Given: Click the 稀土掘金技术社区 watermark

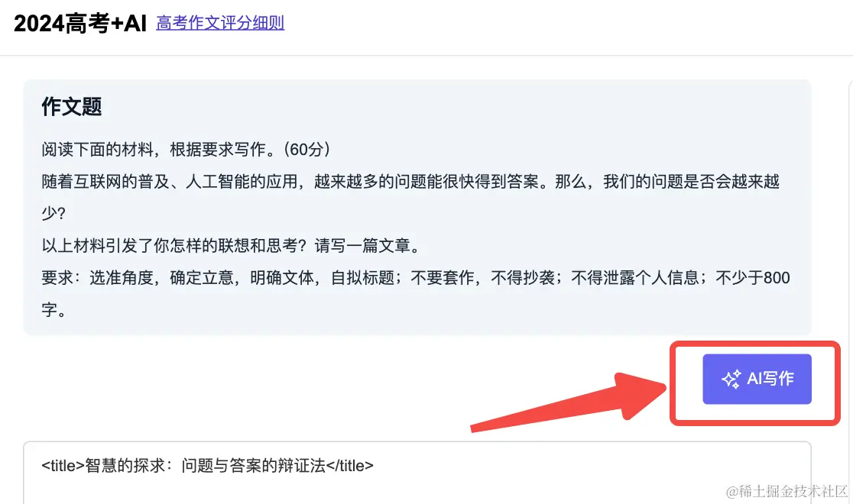Looking at the screenshot, I should click(787, 492).
